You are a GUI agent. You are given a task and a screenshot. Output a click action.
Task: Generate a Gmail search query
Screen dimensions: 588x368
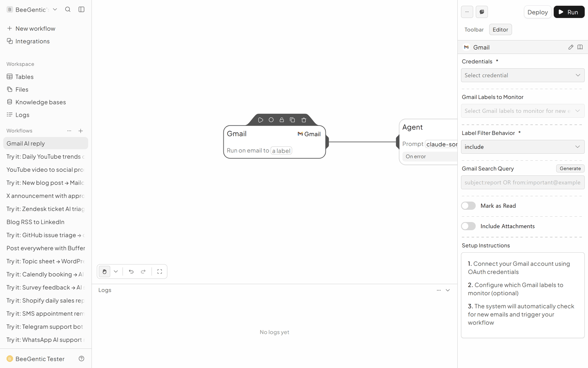point(570,168)
